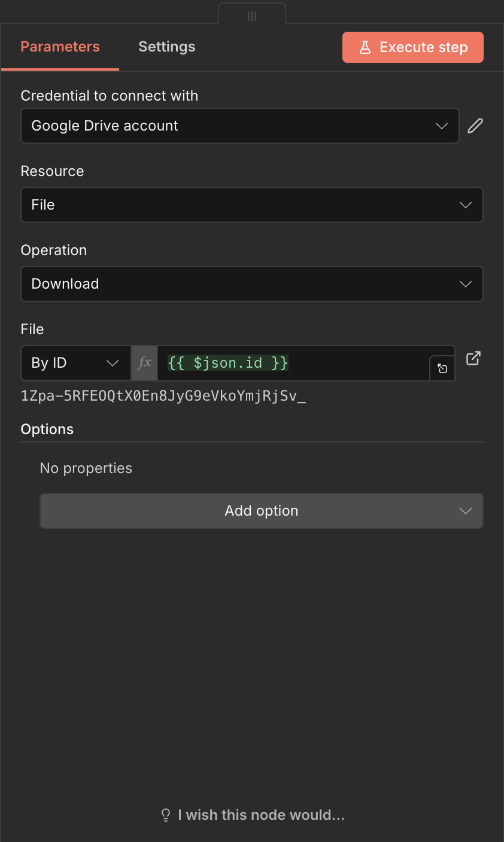Click the fx expression indicator beside File field
The width and height of the screenshot is (504, 842).
point(144,363)
